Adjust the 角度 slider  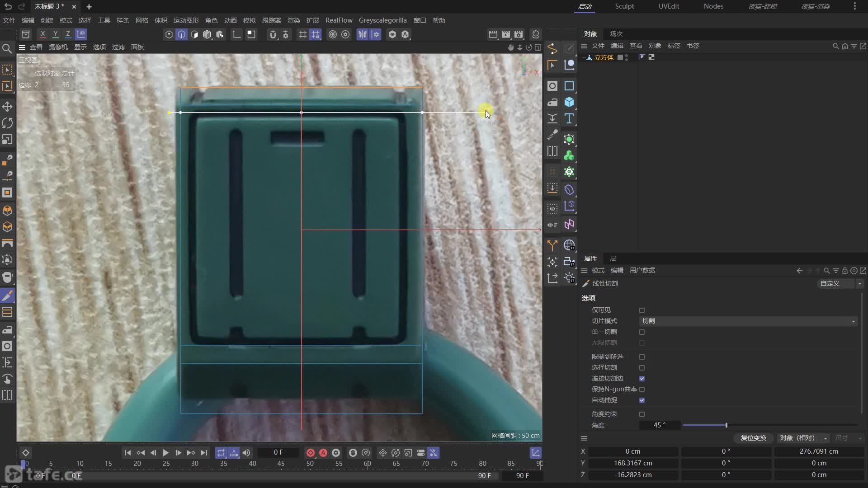(x=771, y=425)
